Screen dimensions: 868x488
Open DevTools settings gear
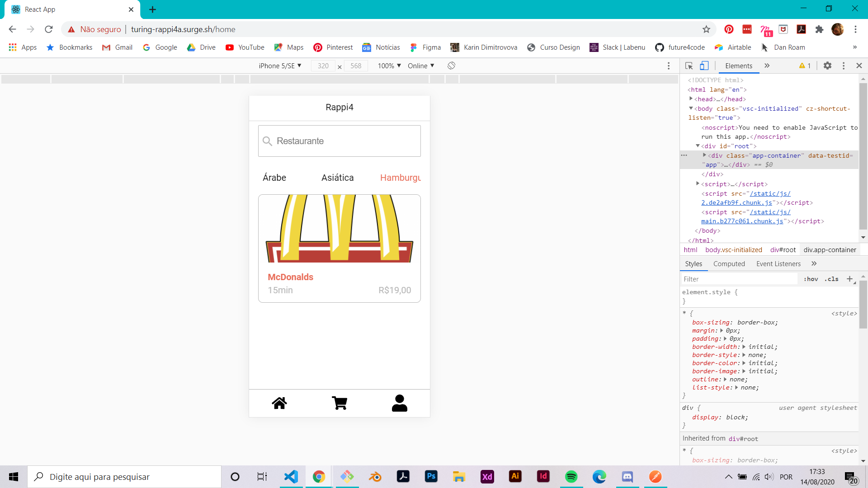click(827, 66)
